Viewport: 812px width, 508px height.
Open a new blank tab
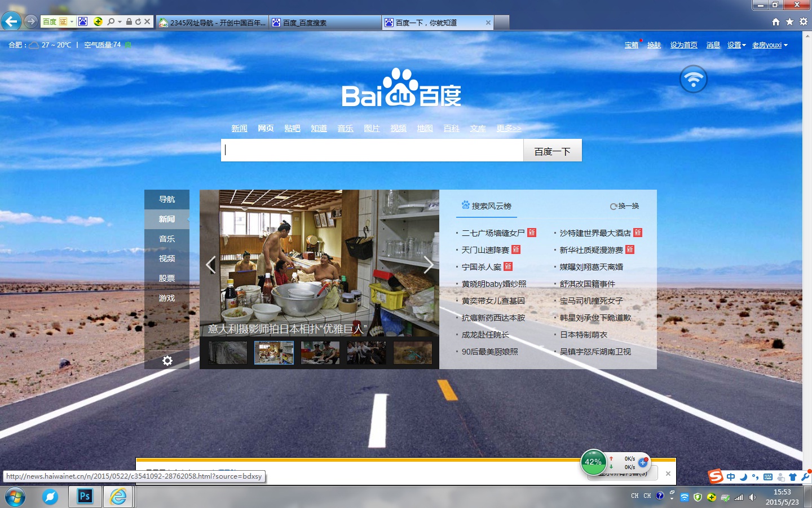pyautogui.click(x=502, y=23)
